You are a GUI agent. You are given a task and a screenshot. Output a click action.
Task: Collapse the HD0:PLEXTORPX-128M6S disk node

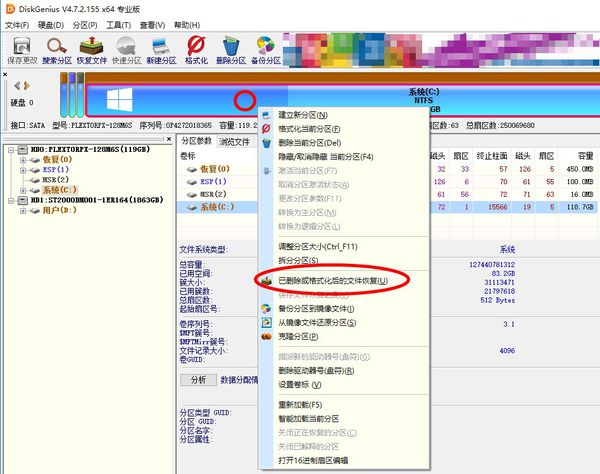(9, 149)
